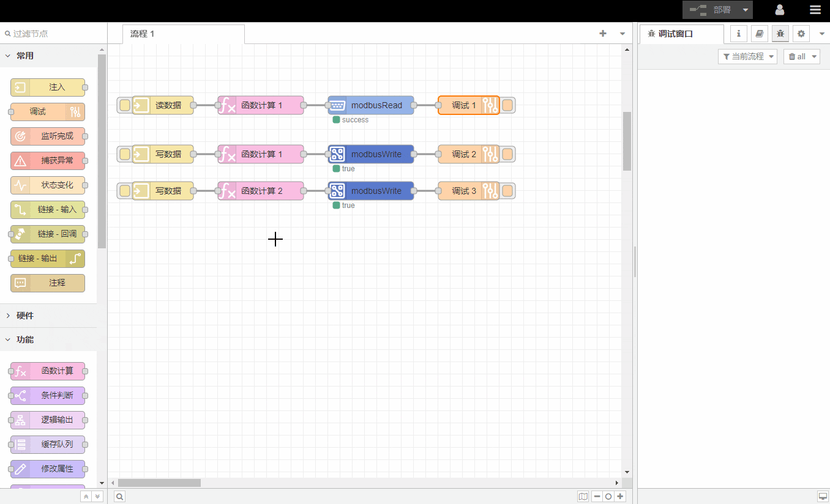Open the hamburger main menu
Image resolution: width=830 pixels, height=504 pixels.
coord(815,10)
